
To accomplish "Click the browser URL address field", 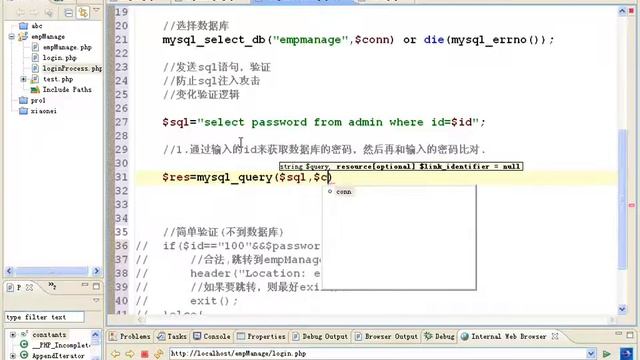I will coord(378,353).
